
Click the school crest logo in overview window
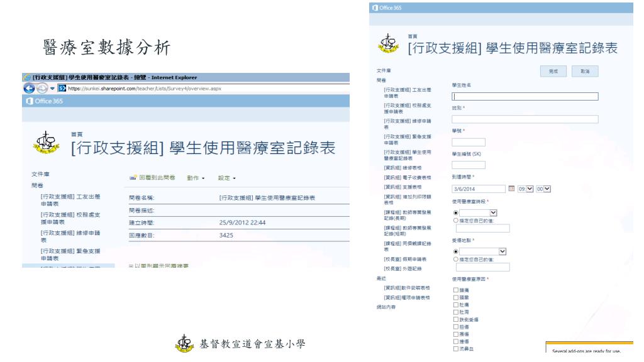tap(45, 143)
